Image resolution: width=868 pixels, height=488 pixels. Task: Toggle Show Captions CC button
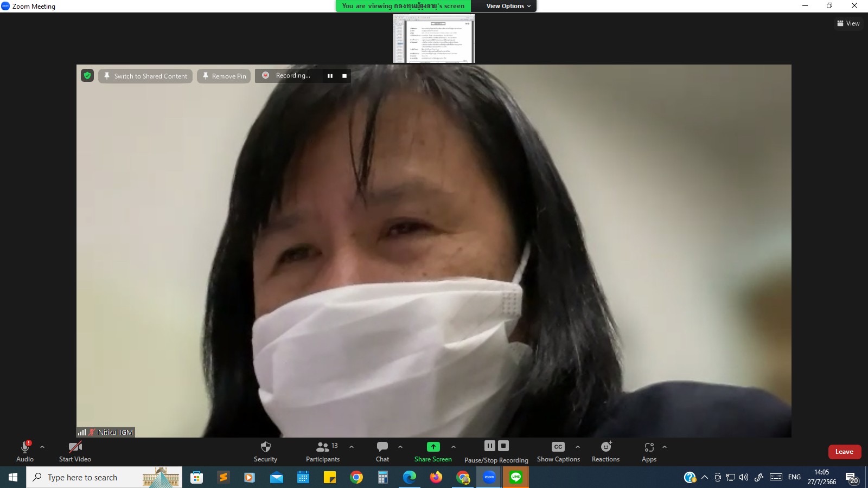click(558, 451)
